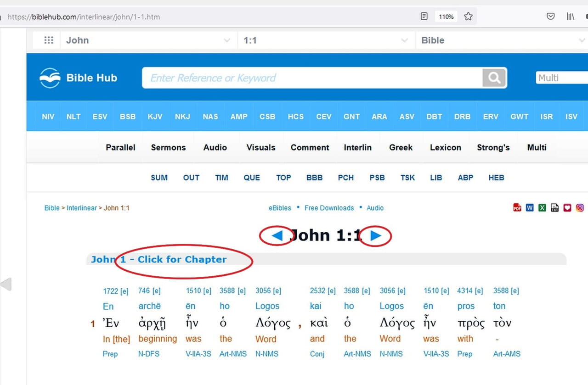Toggle Firefox reader view icon

pyautogui.click(x=424, y=17)
